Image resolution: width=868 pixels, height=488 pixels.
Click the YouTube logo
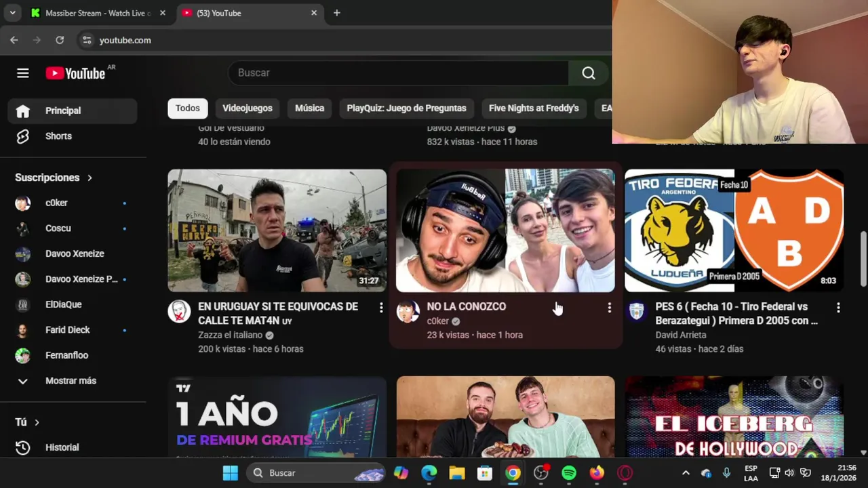click(x=75, y=73)
